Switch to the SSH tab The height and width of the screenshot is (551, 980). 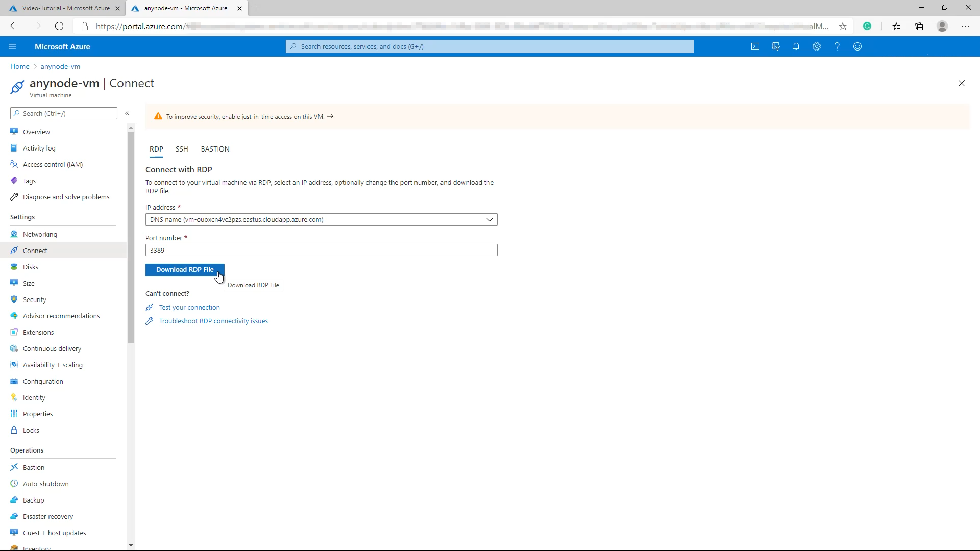182,149
